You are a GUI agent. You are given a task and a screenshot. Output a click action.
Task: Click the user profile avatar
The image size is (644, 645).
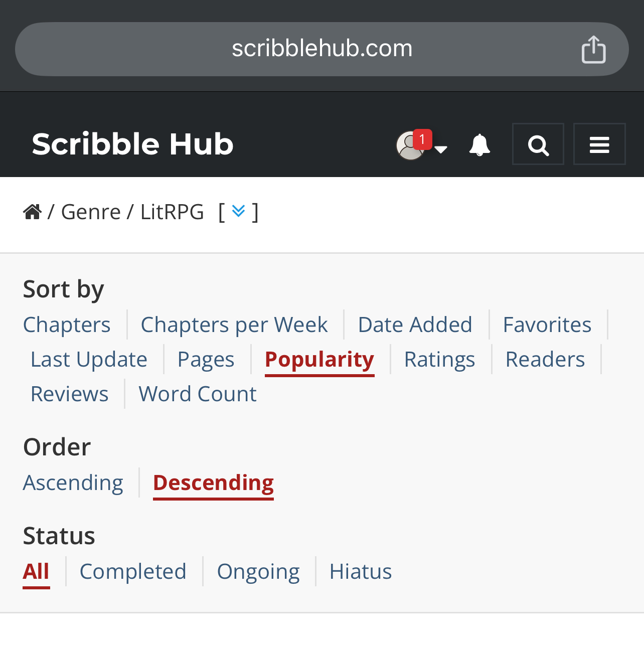pos(410,145)
